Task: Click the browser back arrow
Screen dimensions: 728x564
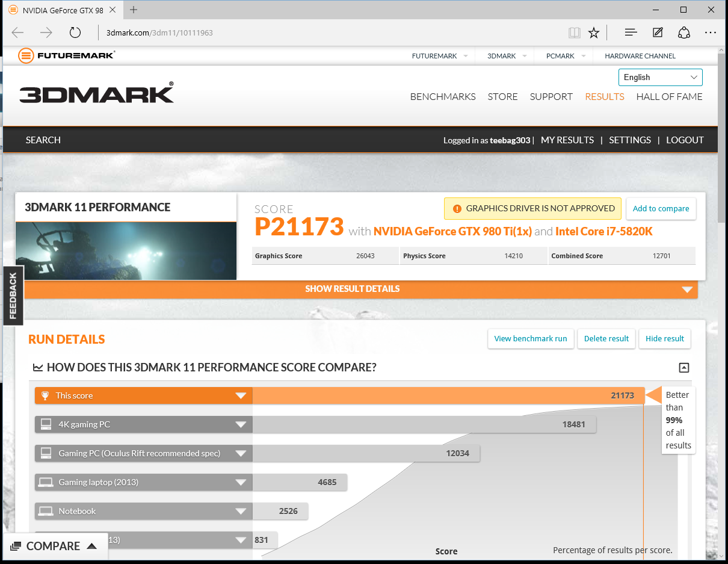Action: click(18, 33)
